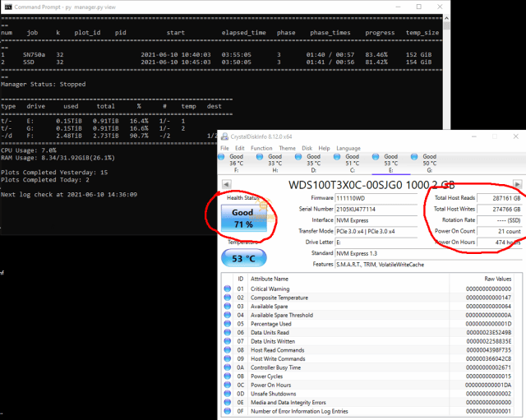Click the 53 °C temperature button
The width and height of the screenshot is (526, 420).
tap(244, 258)
